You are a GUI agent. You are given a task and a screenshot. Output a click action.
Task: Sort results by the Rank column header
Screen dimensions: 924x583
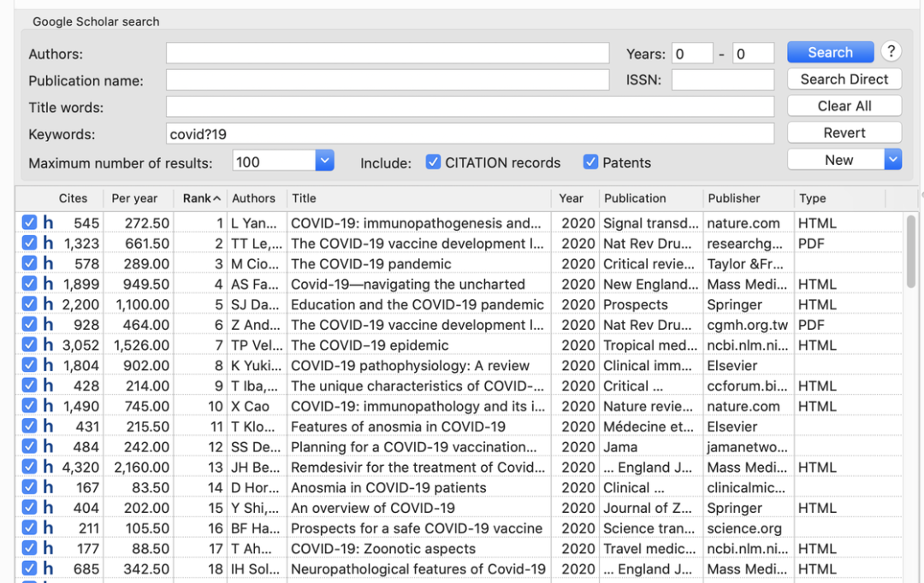(x=201, y=198)
